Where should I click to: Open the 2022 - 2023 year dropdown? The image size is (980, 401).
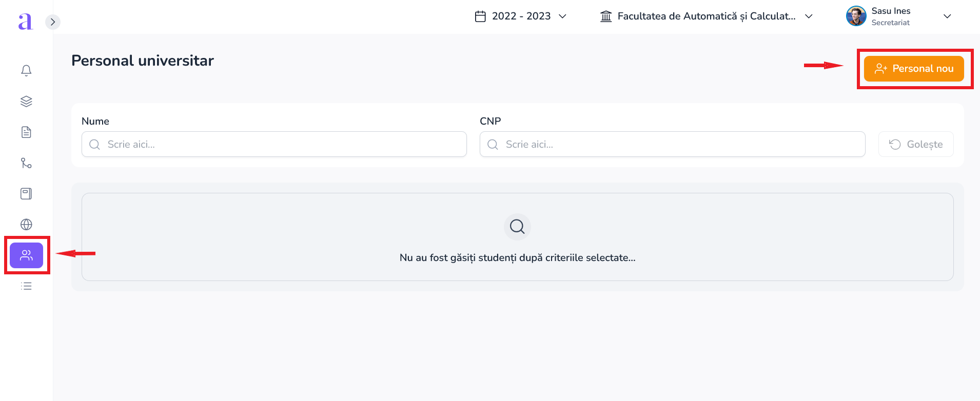click(x=520, y=16)
